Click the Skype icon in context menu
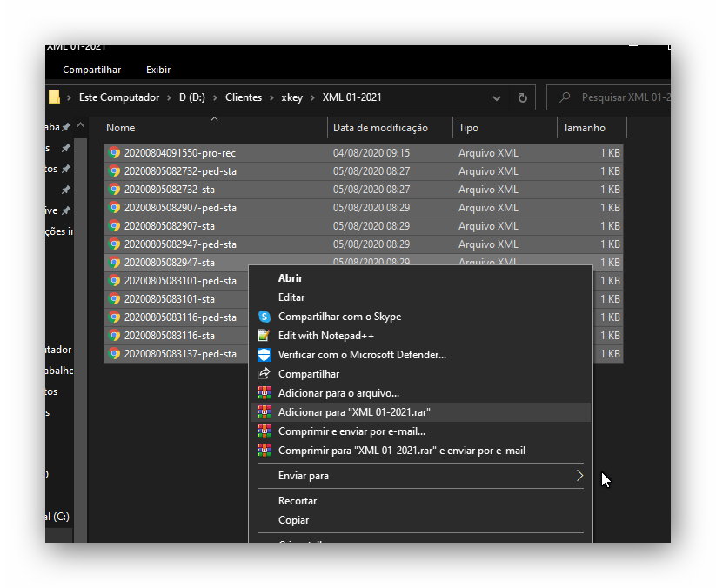 [x=264, y=317]
